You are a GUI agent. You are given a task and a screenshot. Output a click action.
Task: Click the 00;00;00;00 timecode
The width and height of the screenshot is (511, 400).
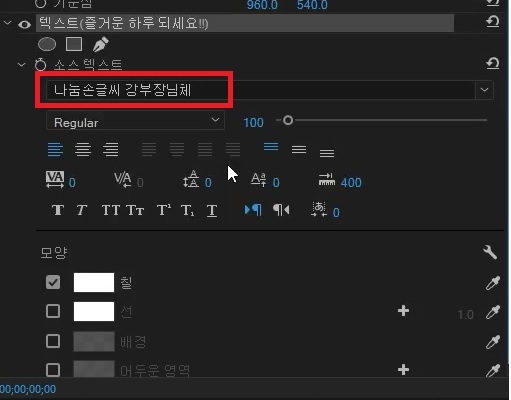[x=28, y=389]
